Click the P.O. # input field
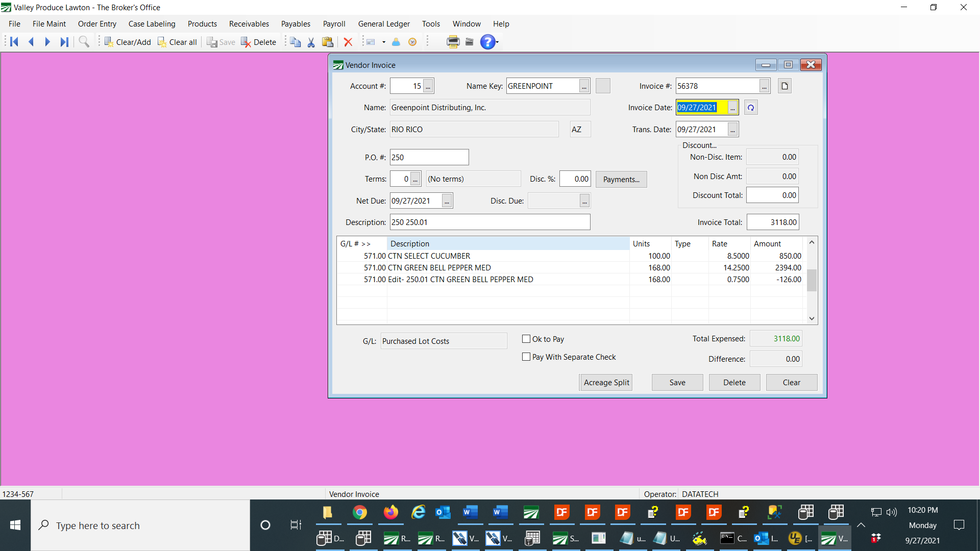 coord(429,158)
